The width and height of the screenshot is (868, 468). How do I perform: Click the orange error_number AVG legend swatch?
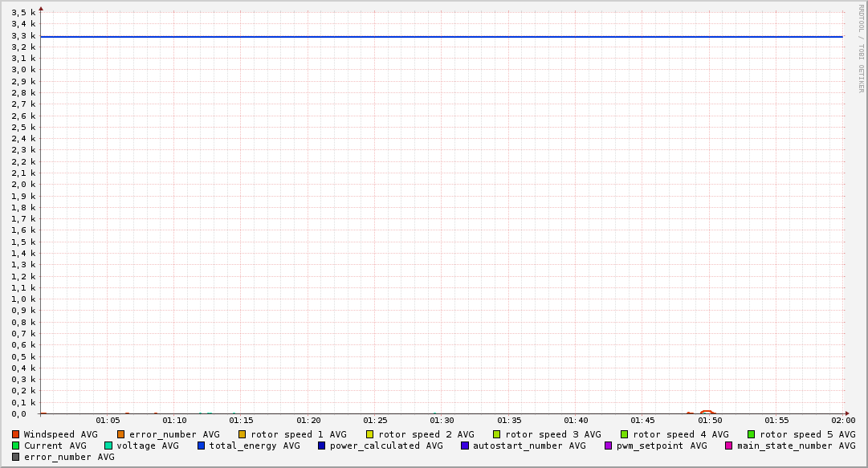(x=121, y=434)
